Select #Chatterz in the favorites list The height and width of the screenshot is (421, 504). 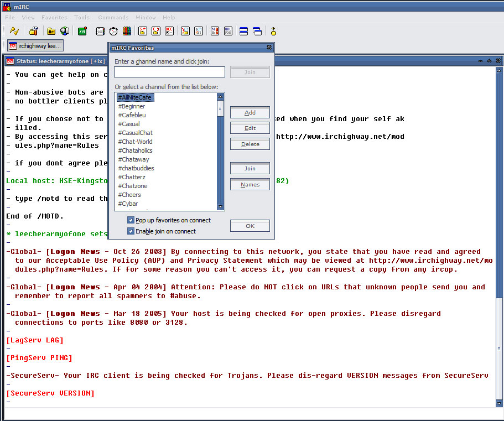tap(132, 177)
